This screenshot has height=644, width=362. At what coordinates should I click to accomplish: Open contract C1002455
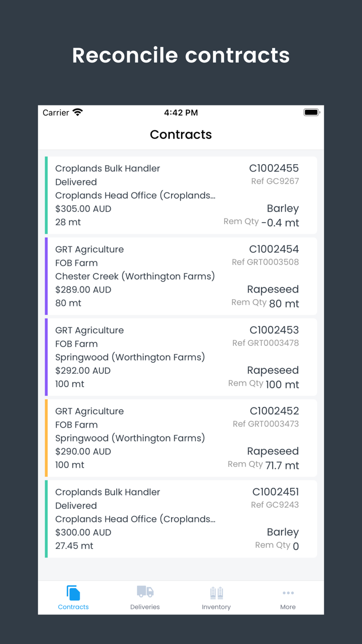181,195
